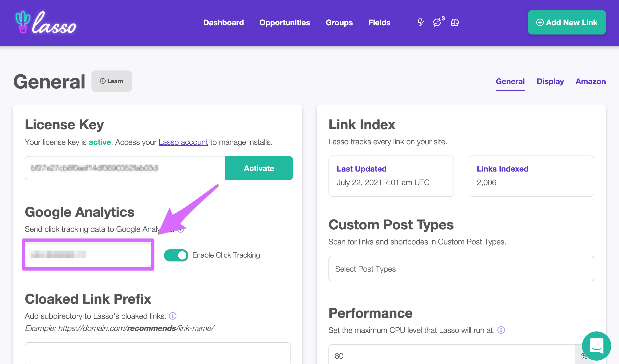Switch to the Amazon settings tab
The width and height of the screenshot is (619, 364).
[x=591, y=81]
